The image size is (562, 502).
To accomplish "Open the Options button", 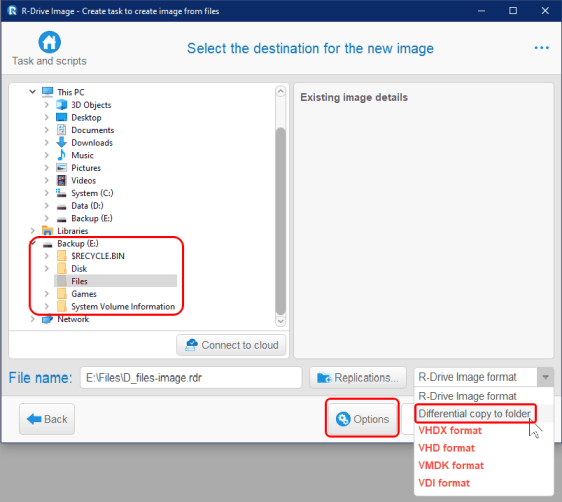I will coord(362,419).
